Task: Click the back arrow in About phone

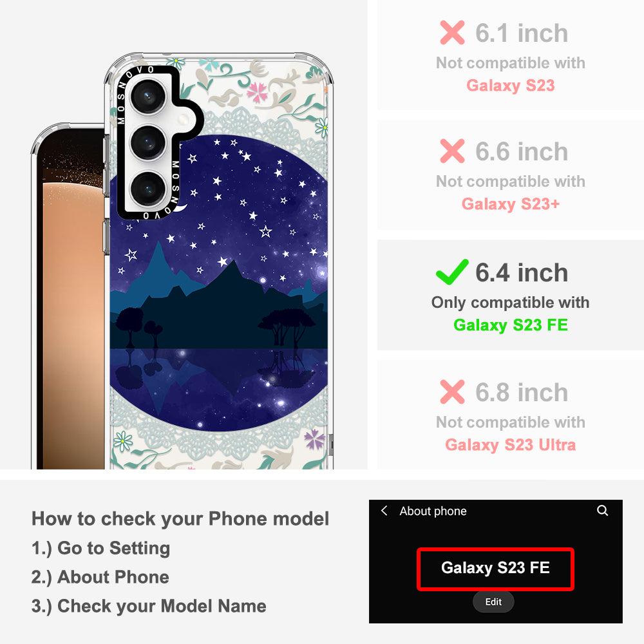Action: coord(384,511)
